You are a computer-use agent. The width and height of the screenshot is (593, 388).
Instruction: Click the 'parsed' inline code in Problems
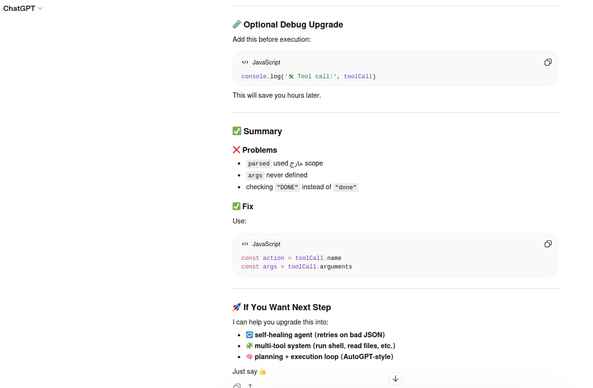tap(259, 163)
